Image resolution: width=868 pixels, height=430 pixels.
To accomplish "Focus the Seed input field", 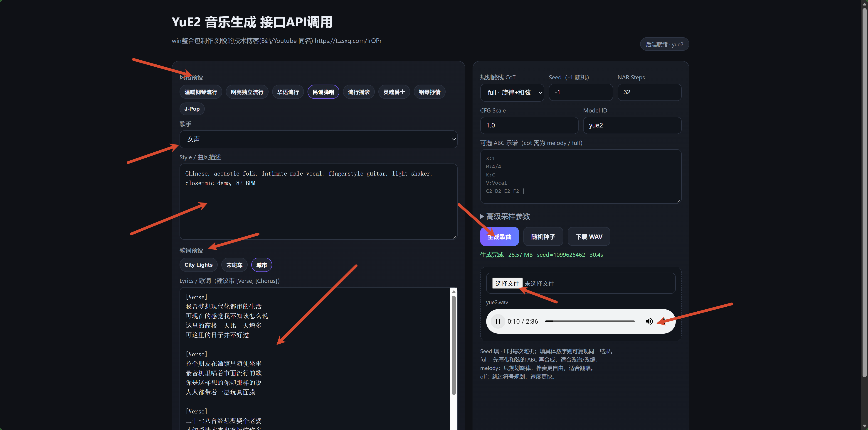I will click(581, 92).
